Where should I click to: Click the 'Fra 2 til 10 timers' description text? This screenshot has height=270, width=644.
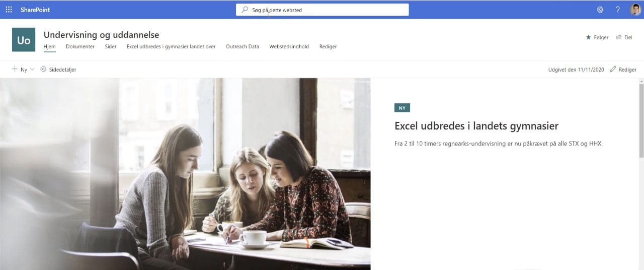click(x=499, y=144)
